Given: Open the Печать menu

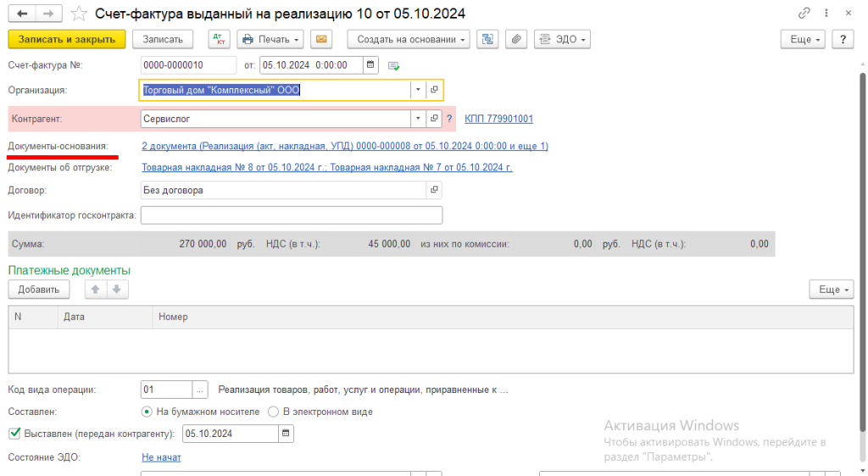Looking at the screenshot, I should click(270, 40).
